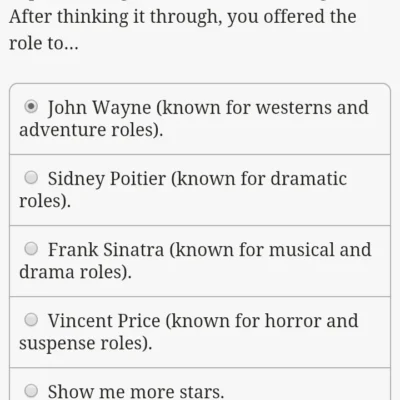Click '(known for westerns and' description text
This screenshot has height=400, width=400.
[x=262, y=108]
